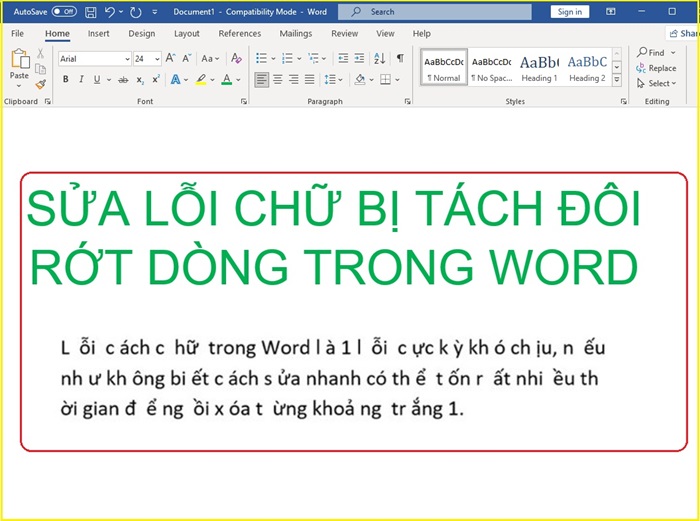Open the Change Case Aa dropdown
The height and width of the screenshot is (521, 700).
tap(210, 58)
